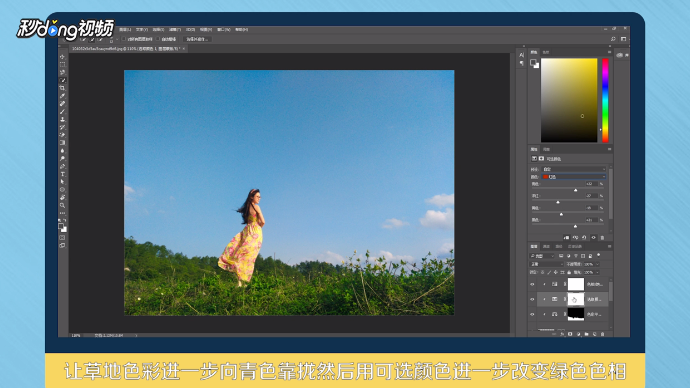The height and width of the screenshot is (388, 690).
Task: Click the Cyan slider handle
Action: [x=575, y=190]
